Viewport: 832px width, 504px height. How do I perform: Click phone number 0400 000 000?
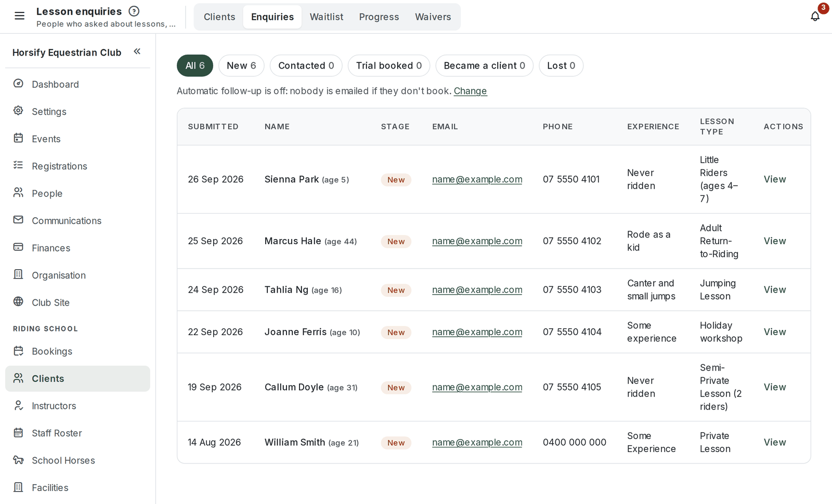coord(575,442)
